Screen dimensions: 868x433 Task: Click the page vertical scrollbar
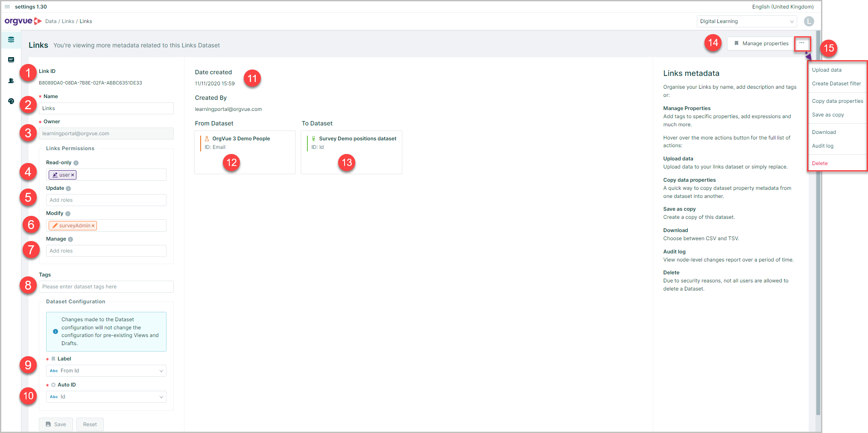click(x=818, y=222)
